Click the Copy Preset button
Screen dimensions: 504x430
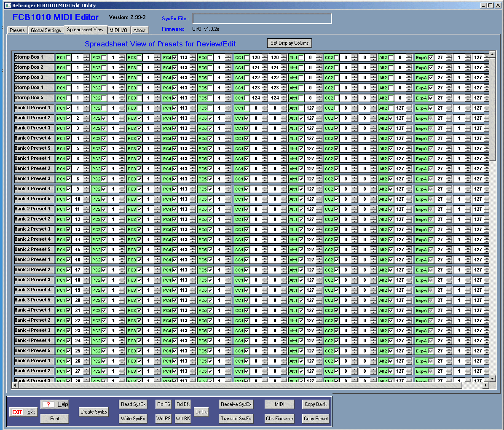point(316,419)
